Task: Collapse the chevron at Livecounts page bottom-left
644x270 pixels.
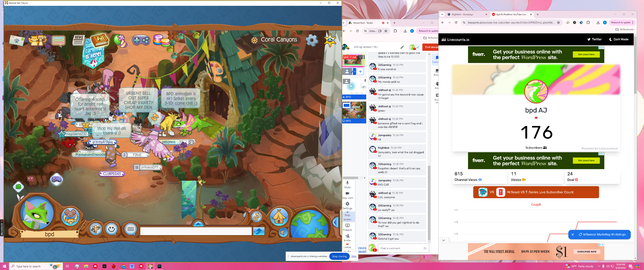Action: point(443,240)
